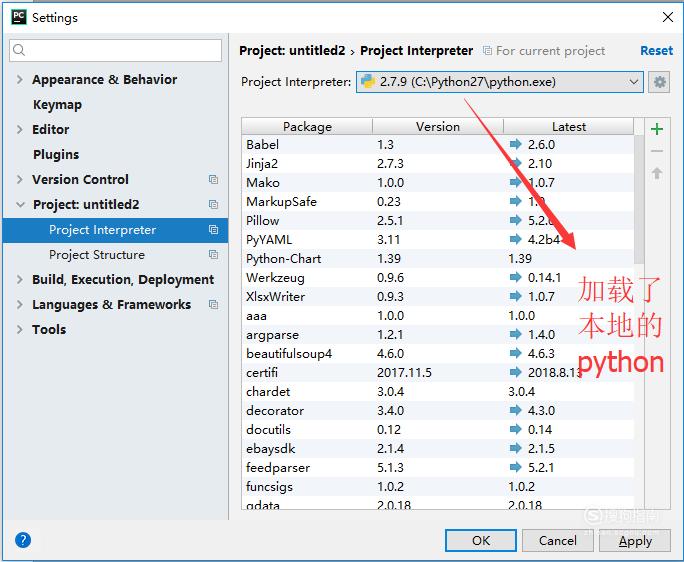The height and width of the screenshot is (562, 684).
Task: Select the argparse package row
Action: (x=438, y=335)
